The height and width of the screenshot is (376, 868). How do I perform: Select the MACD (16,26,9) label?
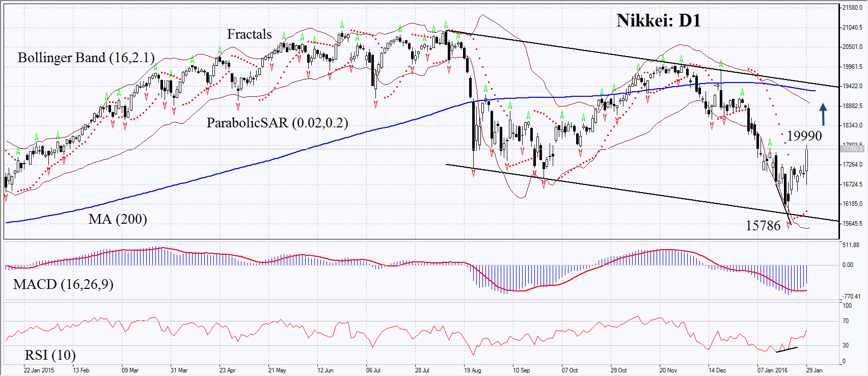tap(63, 284)
